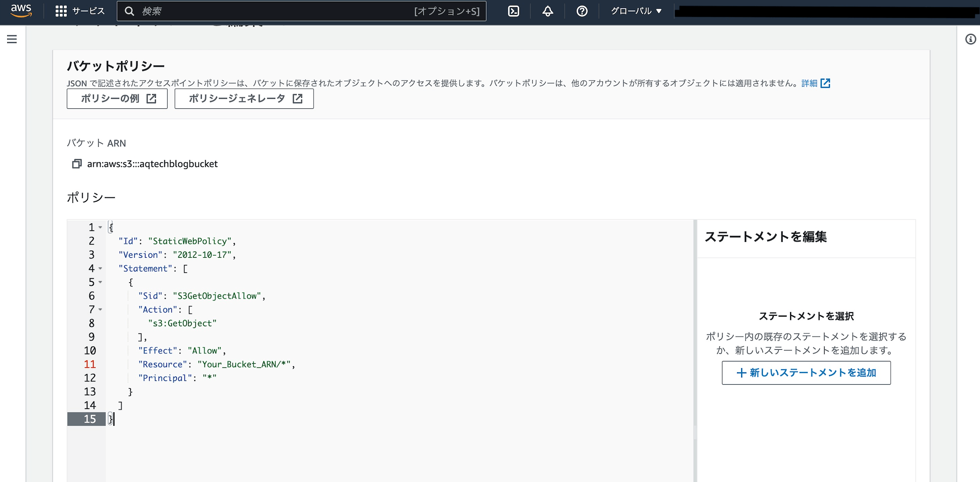The height and width of the screenshot is (482, 980).
Task: Collapse the Statement fold on line 4
Action: coord(100,269)
